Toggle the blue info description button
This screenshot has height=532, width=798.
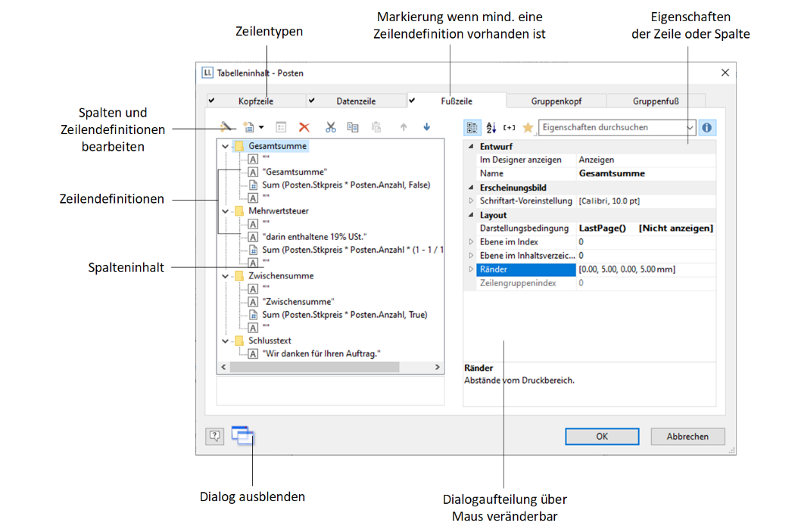tap(707, 128)
